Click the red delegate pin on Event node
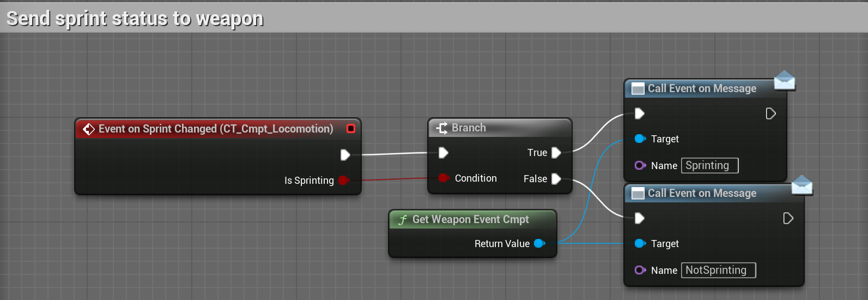868x300 pixels. [x=351, y=129]
